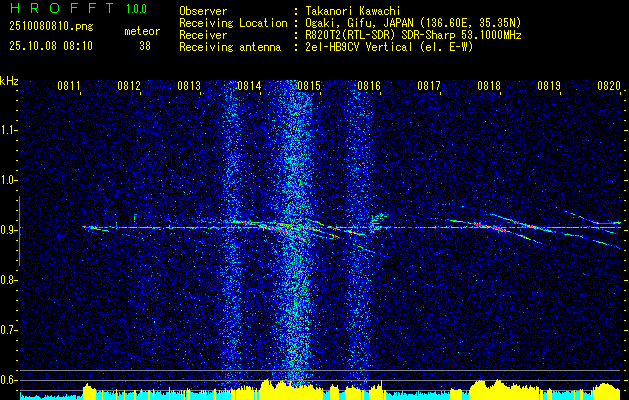Screen dimensions: 629x400
Task: Click the 0814 time marker
Action: pyautogui.click(x=249, y=85)
